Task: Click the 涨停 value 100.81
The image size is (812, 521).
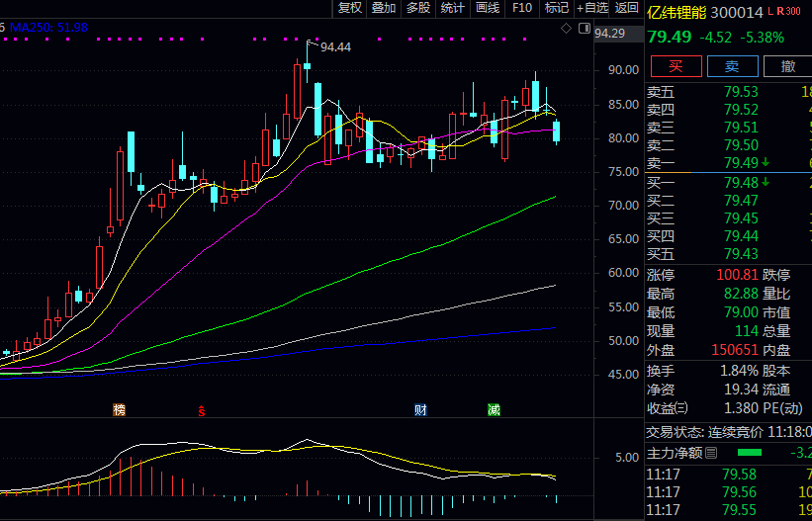Action: coord(738,275)
